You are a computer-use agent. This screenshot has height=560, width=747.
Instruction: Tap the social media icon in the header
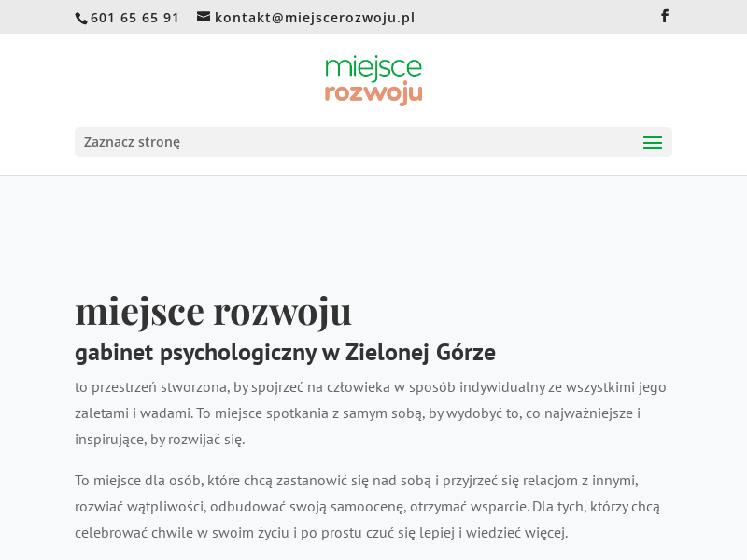point(664,16)
